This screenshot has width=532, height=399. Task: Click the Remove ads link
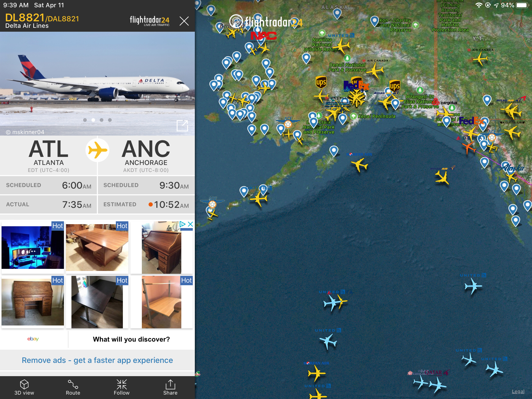click(x=97, y=360)
